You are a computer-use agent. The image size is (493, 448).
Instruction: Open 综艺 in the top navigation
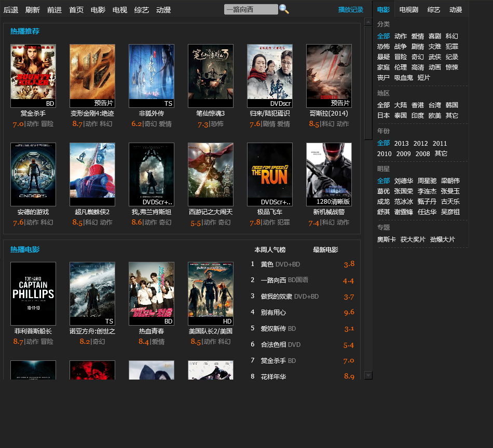[x=142, y=10]
